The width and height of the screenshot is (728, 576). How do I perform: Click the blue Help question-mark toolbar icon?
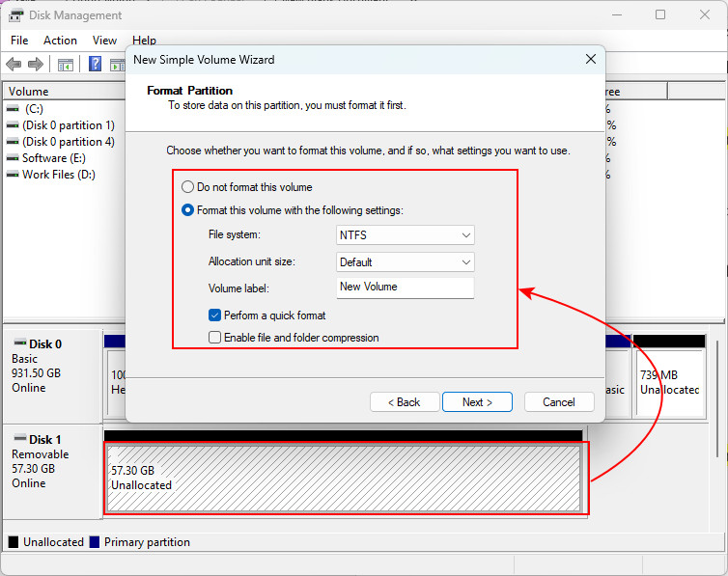click(x=96, y=64)
